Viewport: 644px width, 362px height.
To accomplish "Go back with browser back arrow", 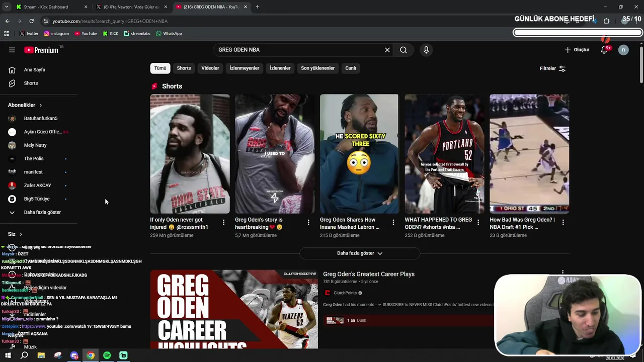I will click(x=7, y=21).
